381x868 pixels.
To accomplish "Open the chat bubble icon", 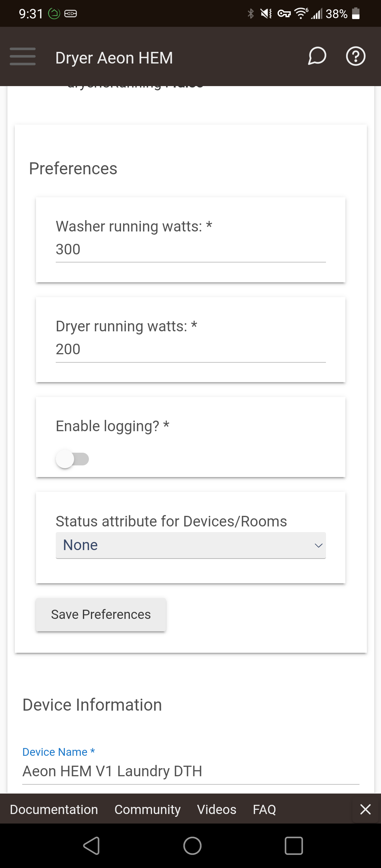I will click(x=317, y=56).
